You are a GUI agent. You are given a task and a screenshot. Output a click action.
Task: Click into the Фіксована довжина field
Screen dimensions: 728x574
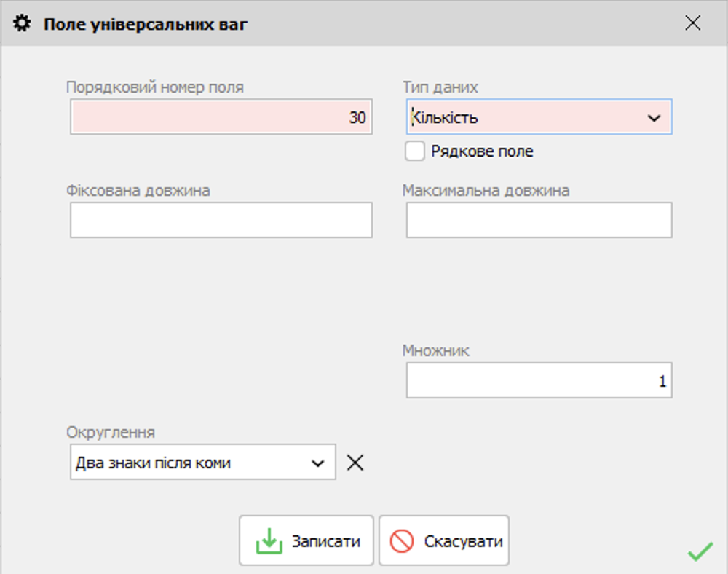(x=221, y=220)
